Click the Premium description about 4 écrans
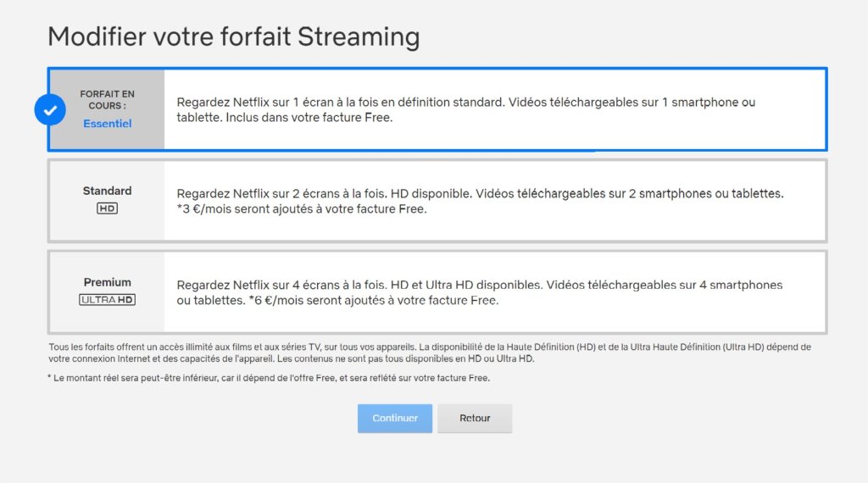This screenshot has width=868, height=483. 480,292
